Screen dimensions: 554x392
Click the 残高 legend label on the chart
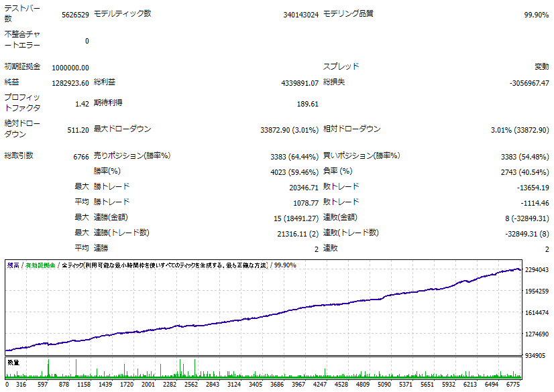(13, 265)
